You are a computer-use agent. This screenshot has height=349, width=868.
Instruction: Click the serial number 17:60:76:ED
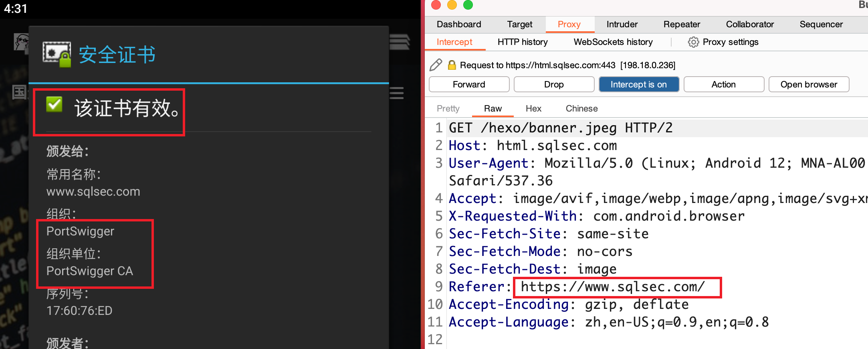click(x=79, y=311)
